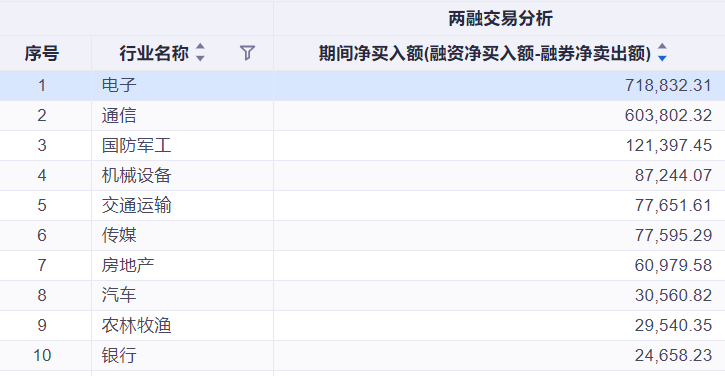Sort by 行业名称 using sort arrows
This screenshot has height=376, width=725.
(200, 52)
